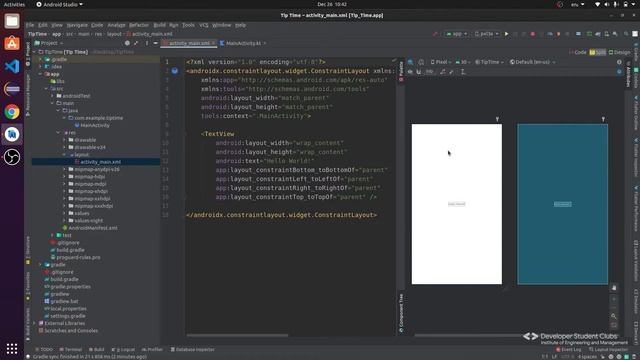640x360 pixels.
Task: Open the Eclipse icon in dock
Action: 12,89
